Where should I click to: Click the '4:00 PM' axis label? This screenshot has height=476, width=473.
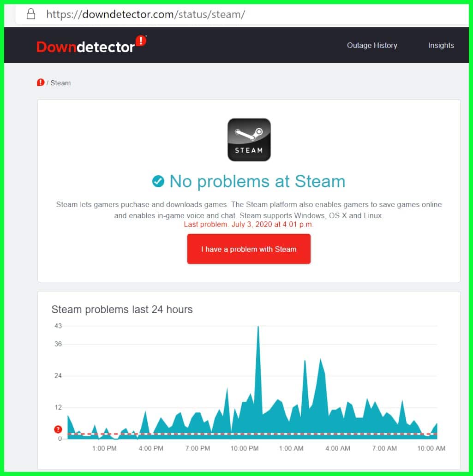[151, 448]
